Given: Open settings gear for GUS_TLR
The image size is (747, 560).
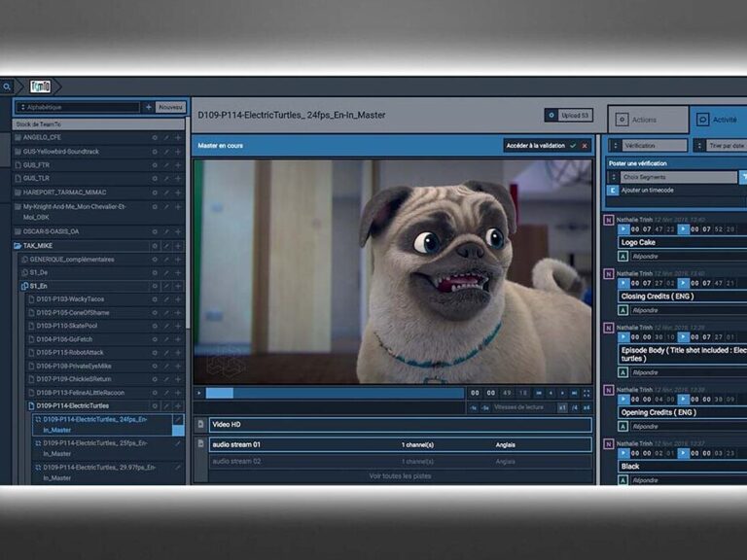Looking at the screenshot, I should 155,179.
